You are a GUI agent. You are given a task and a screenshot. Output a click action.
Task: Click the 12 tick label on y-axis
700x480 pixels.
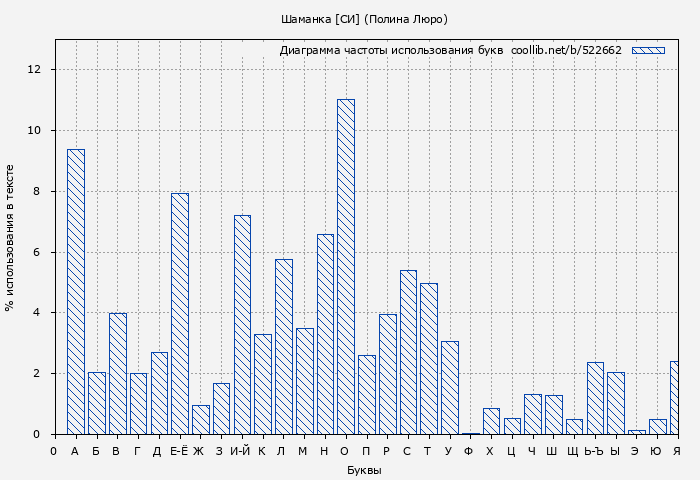(34, 69)
